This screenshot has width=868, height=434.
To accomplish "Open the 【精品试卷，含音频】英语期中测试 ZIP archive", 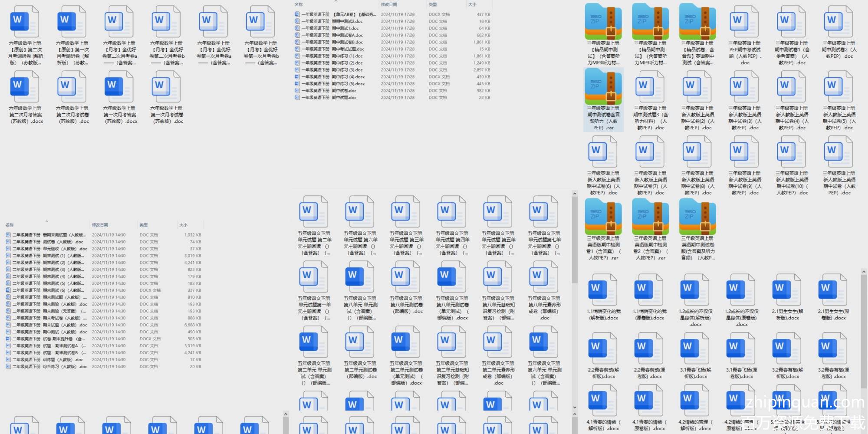I will click(x=697, y=22).
